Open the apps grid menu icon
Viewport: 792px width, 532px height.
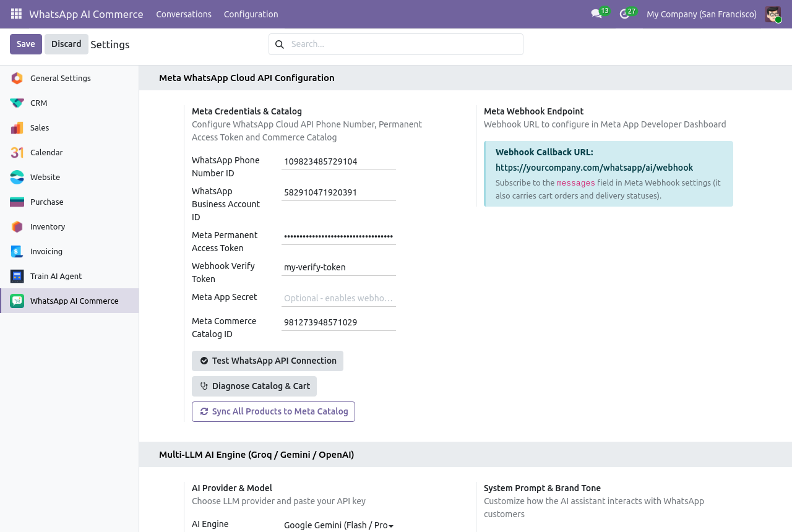coord(16,14)
